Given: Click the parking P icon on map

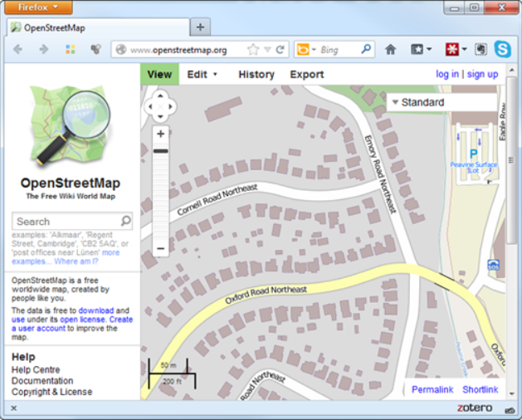Looking at the screenshot, I should click(x=473, y=154).
